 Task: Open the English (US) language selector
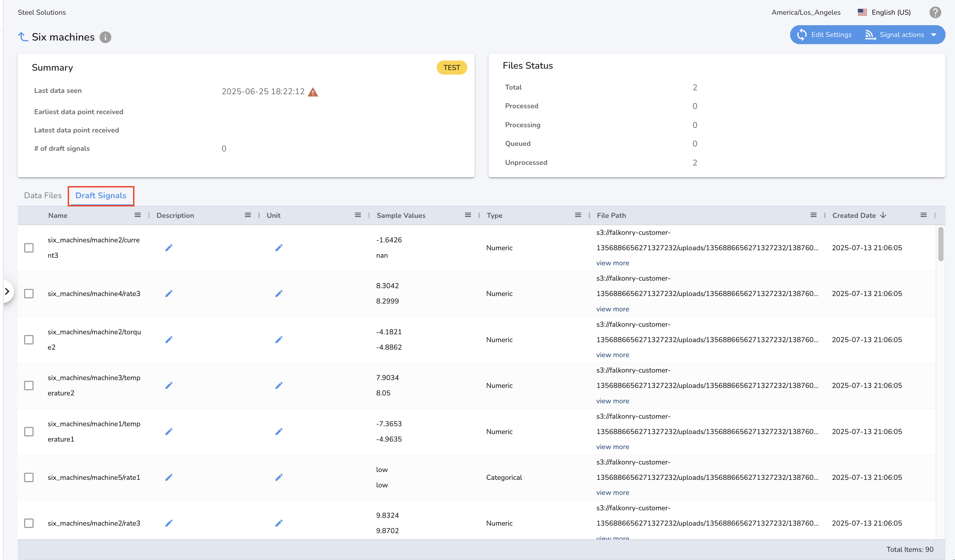click(884, 12)
